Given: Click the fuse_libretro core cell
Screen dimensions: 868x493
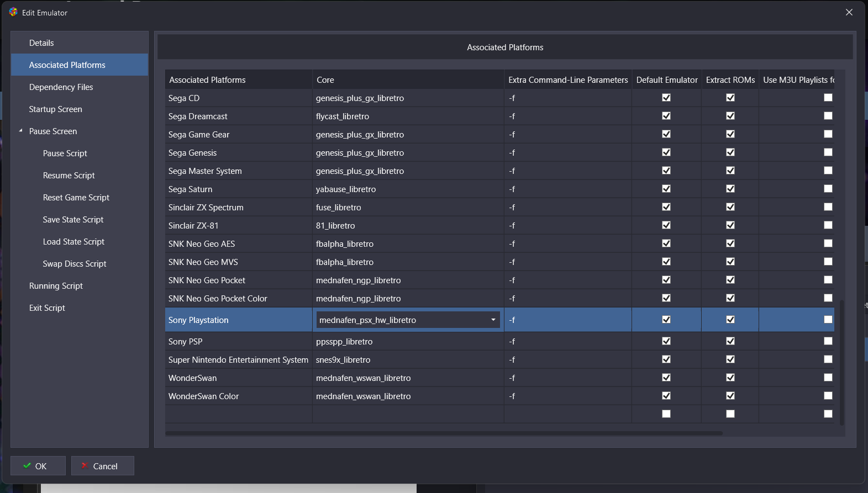Looking at the screenshot, I should (408, 207).
